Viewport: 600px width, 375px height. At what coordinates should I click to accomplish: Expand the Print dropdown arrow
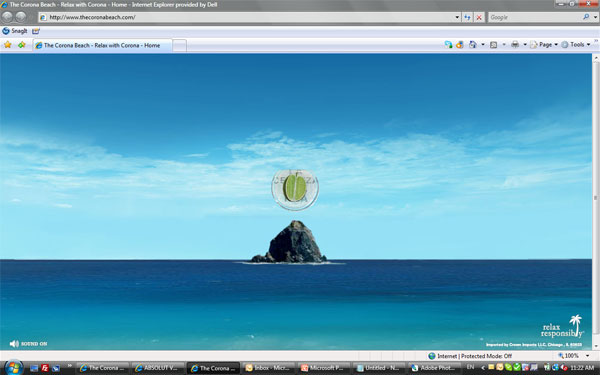coord(525,45)
